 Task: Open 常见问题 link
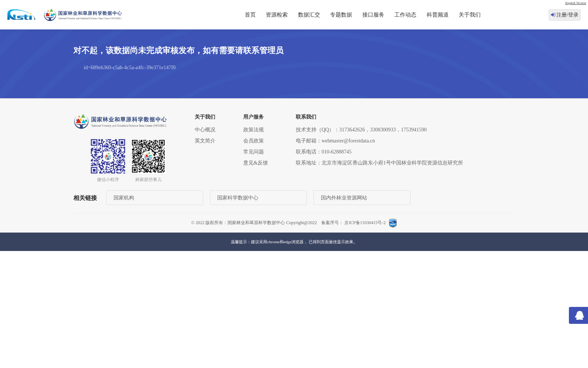[254, 152]
